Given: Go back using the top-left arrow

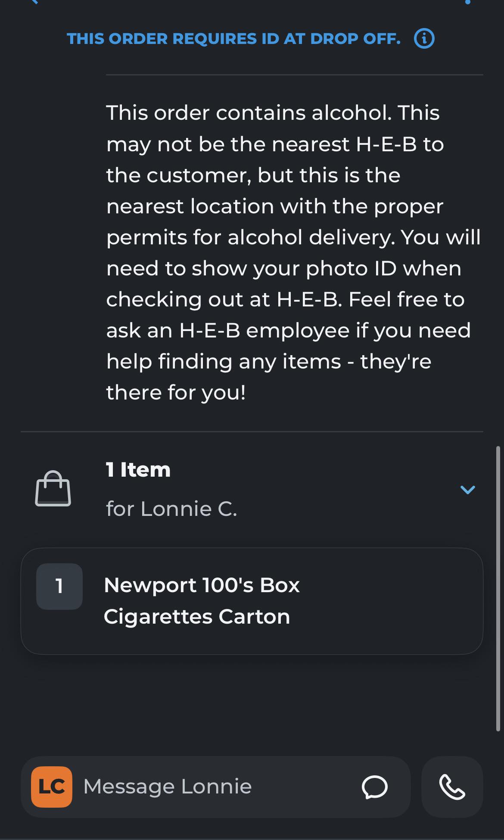Looking at the screenshot, I should point(34,2).
